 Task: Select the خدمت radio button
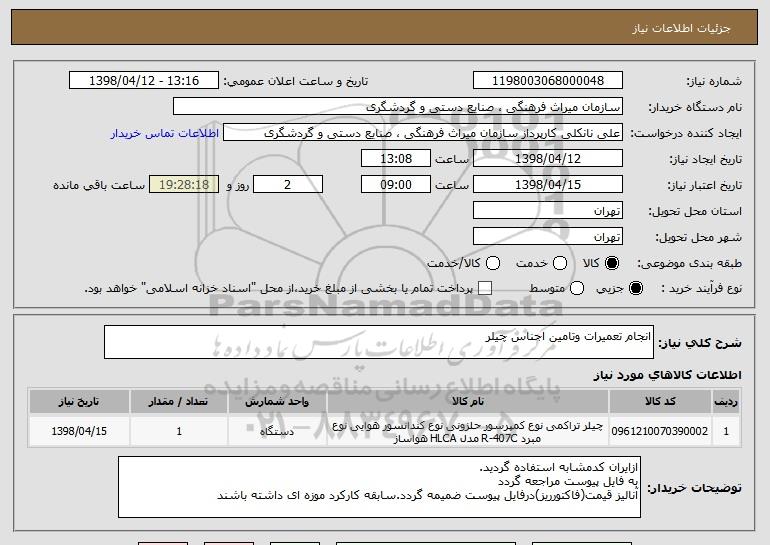point(560,263)
